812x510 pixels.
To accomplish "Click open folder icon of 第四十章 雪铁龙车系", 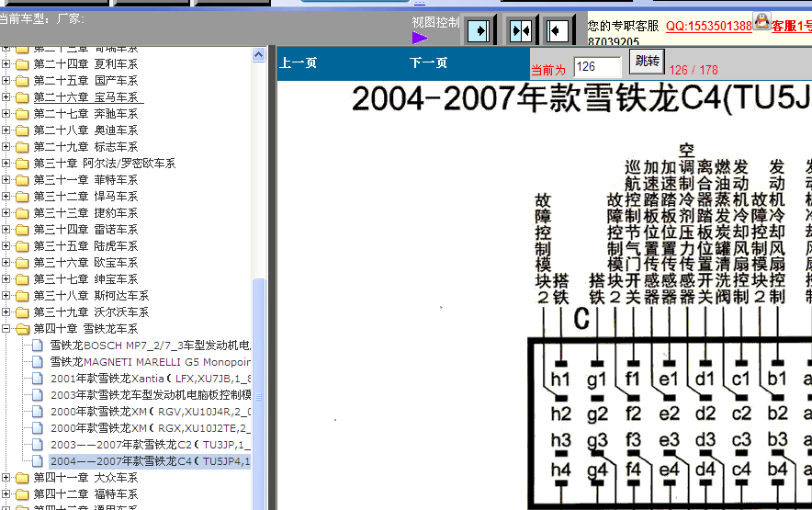I will (x=22, y=329).
